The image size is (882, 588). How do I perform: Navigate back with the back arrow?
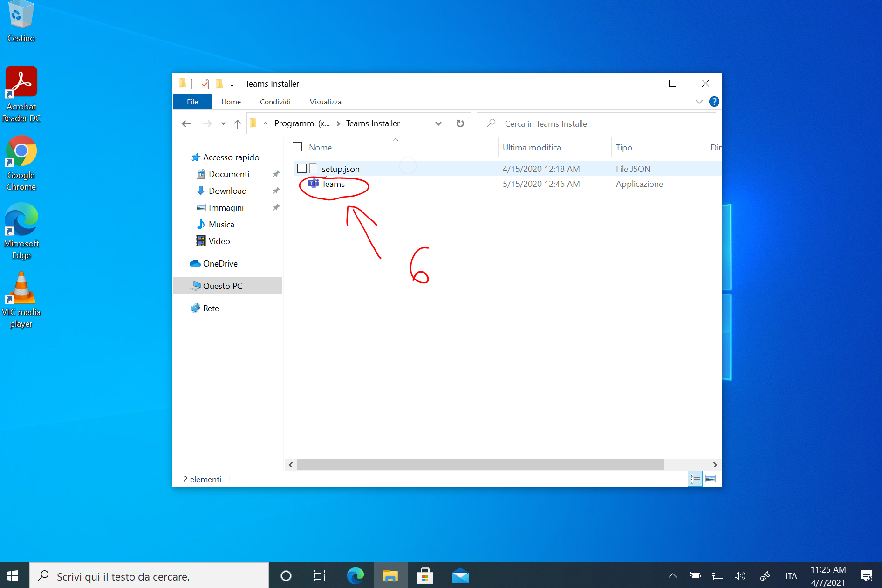186,123
